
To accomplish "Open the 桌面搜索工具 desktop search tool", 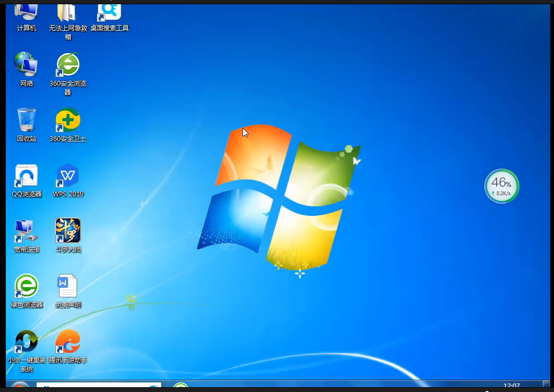I will click(109, 13).
